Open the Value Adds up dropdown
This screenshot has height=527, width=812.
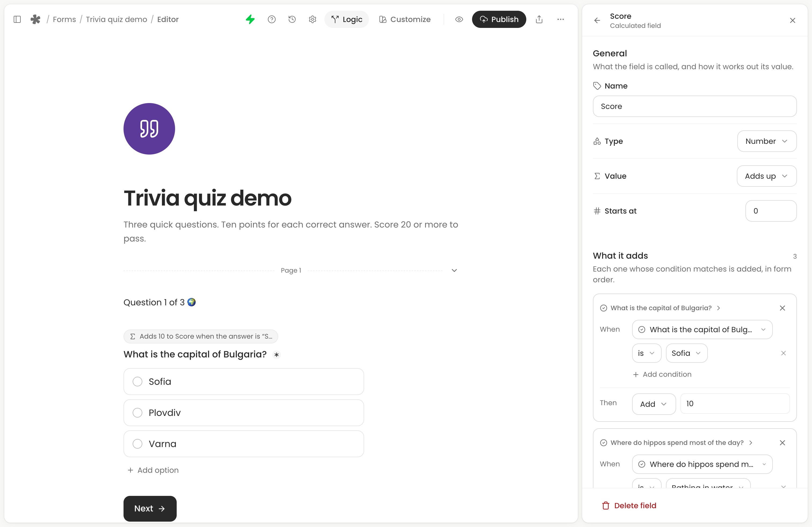767,176
